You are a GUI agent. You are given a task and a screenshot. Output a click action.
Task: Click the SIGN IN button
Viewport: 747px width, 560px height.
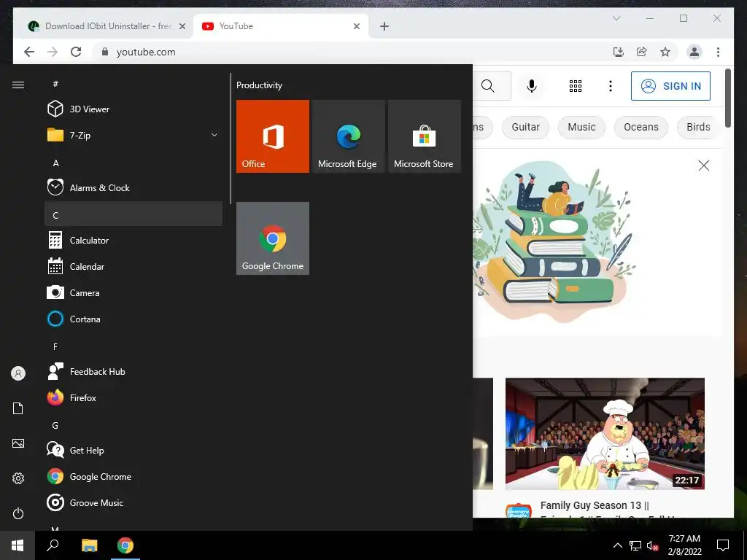(670, 86)
